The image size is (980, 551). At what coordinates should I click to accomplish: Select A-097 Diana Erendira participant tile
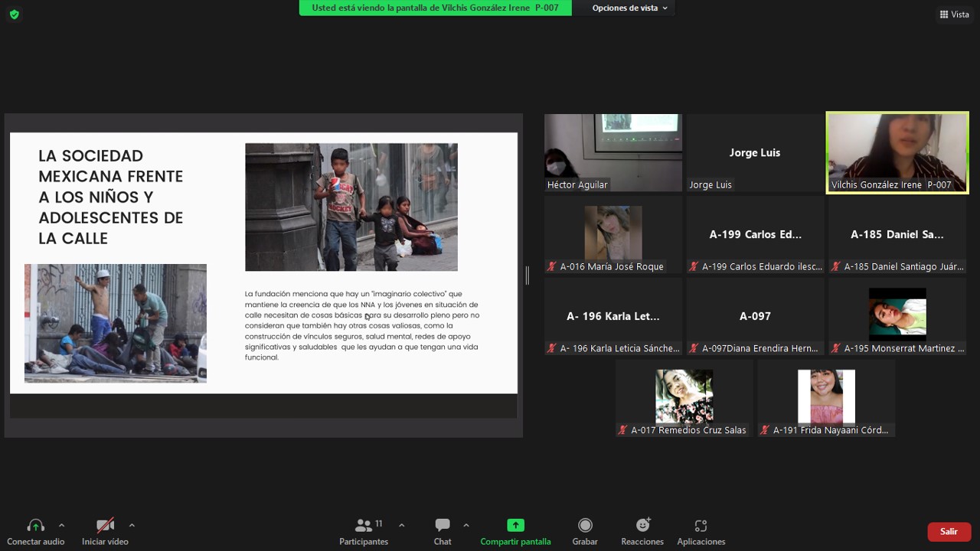(755, 316)
